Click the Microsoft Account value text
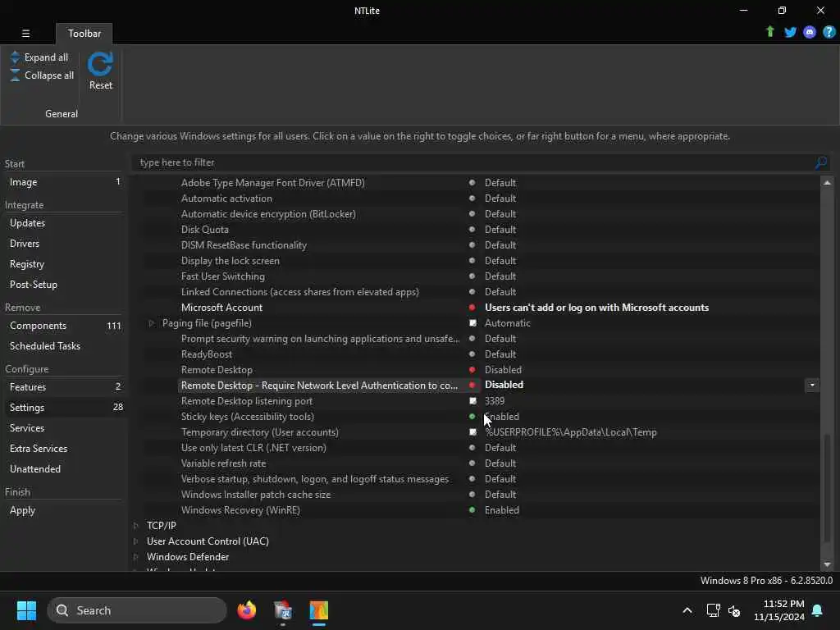Viewport: 840px width, 630px height. pyautogui.click(x=596, y=308)
